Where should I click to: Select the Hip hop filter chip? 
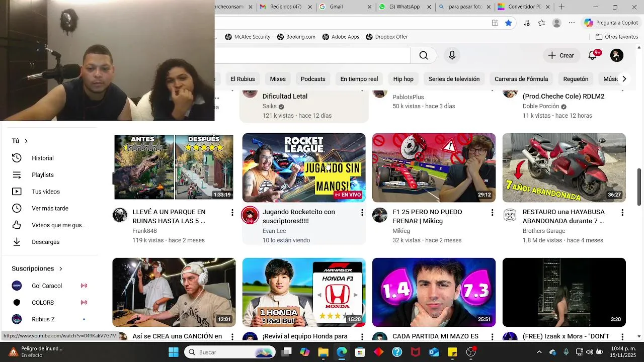pos(404,79)
